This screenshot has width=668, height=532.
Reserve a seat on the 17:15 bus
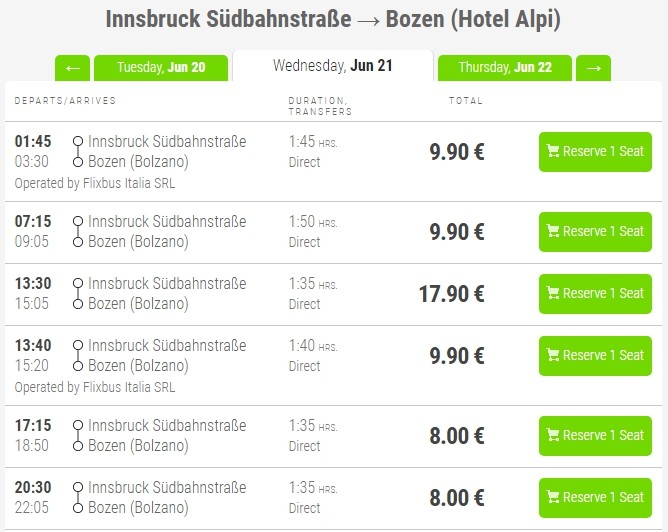pyautogui.click(x=595, y=436)
